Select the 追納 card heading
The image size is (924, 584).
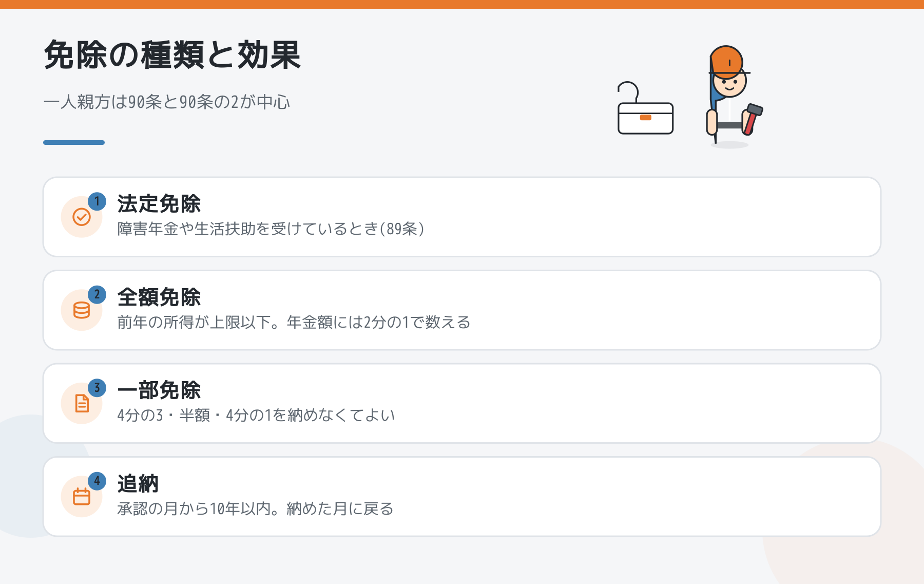tap(138, 484)
